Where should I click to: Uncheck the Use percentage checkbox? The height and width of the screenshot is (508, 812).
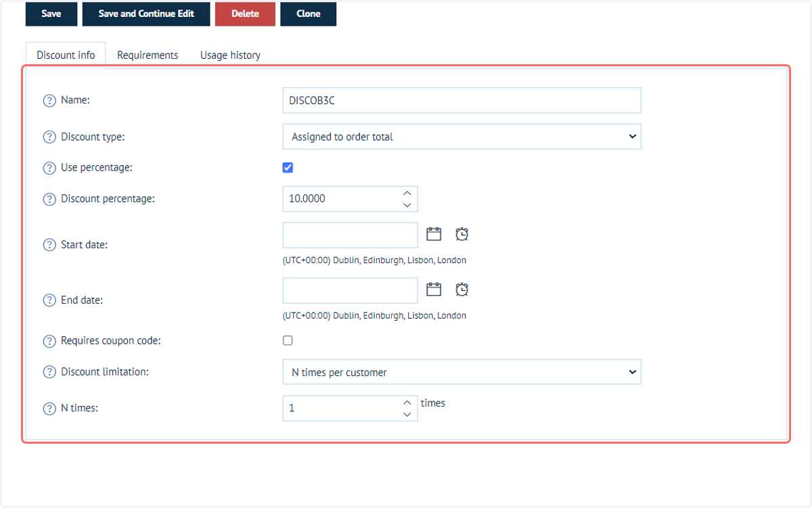(288, 168)
